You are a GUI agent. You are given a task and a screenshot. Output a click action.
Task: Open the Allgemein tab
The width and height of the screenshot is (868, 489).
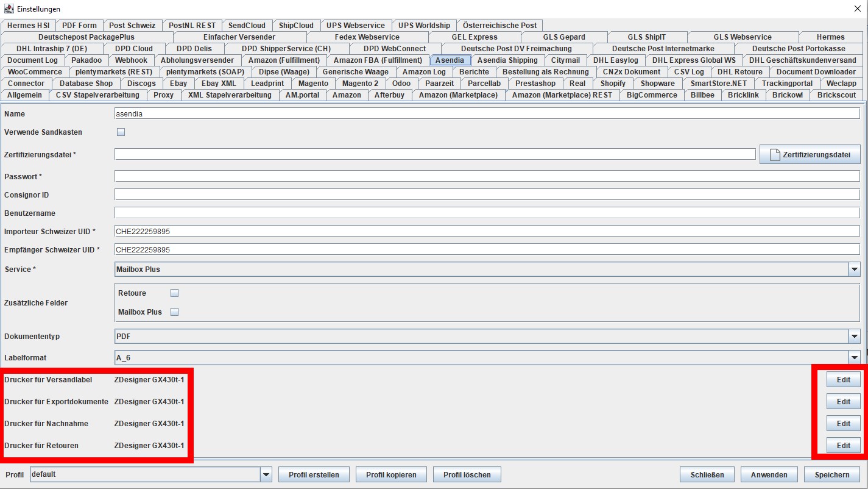[x=24, y=95]
